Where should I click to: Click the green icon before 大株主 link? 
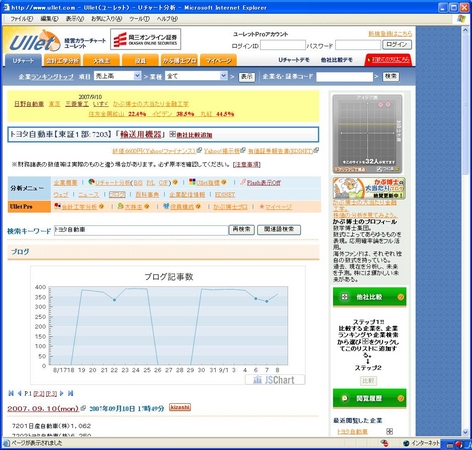pyautogui.click(x=120, y=206)
